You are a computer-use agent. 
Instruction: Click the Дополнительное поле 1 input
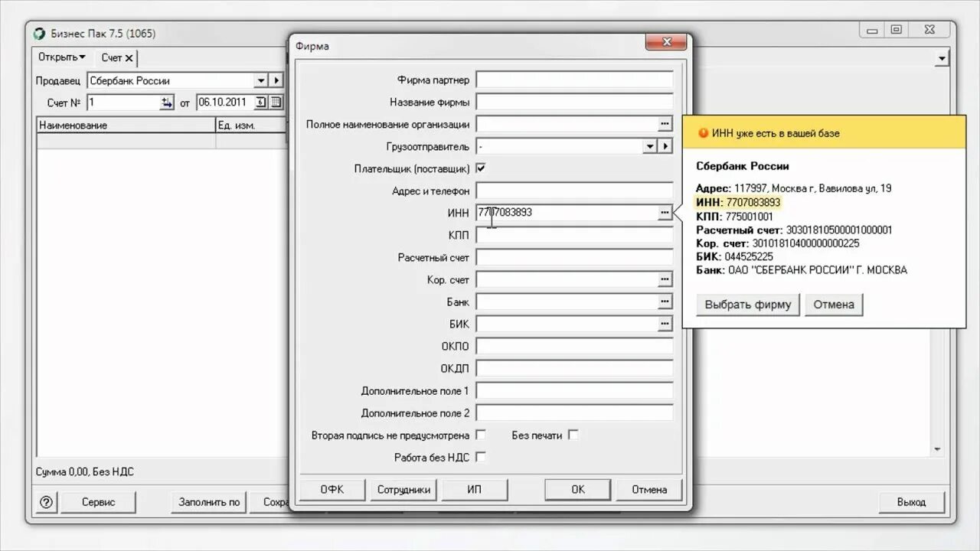[574, 390]
